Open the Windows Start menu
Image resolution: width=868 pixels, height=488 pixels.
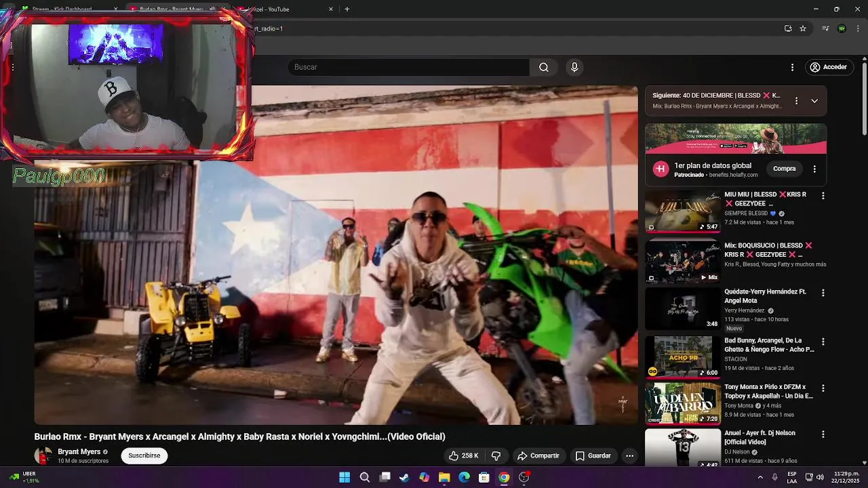pos(344,477)
